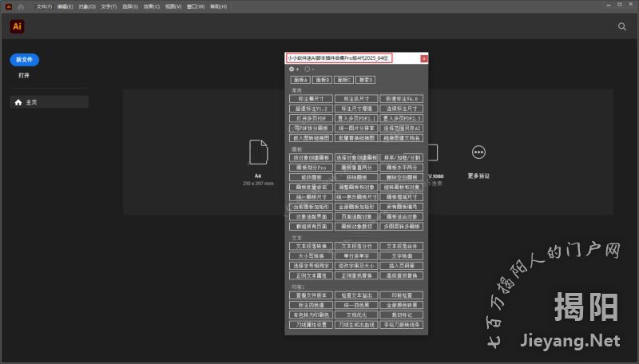This screenshot has height=364, width=639.
Task: Switch to 面板C tab
Action: [343, 80]
